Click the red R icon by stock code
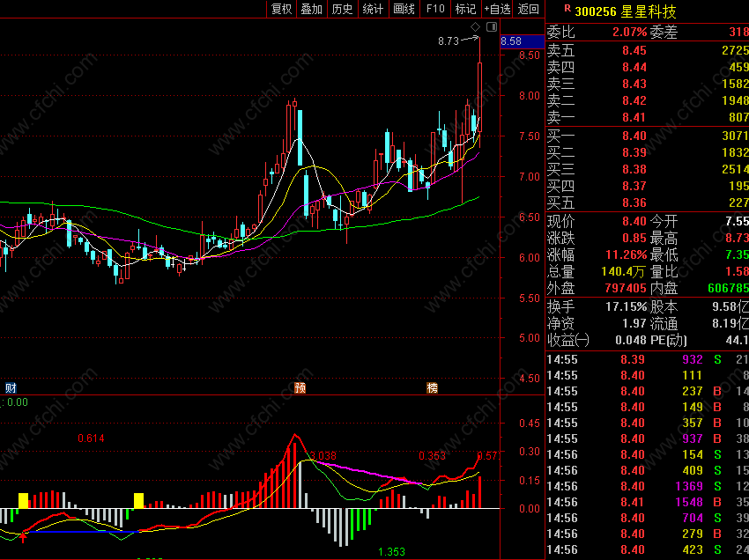This screenshot has width=749, height=560. pyautogui.click(x=567, y=8)
